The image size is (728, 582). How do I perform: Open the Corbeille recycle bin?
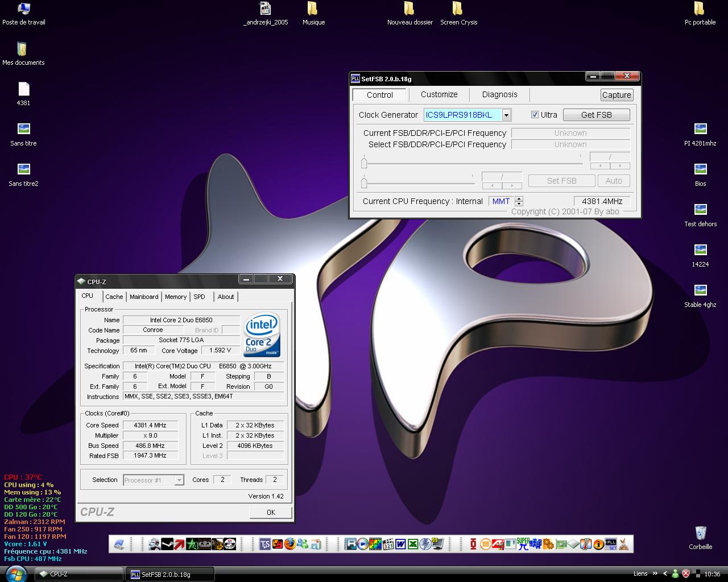[700, 538]
